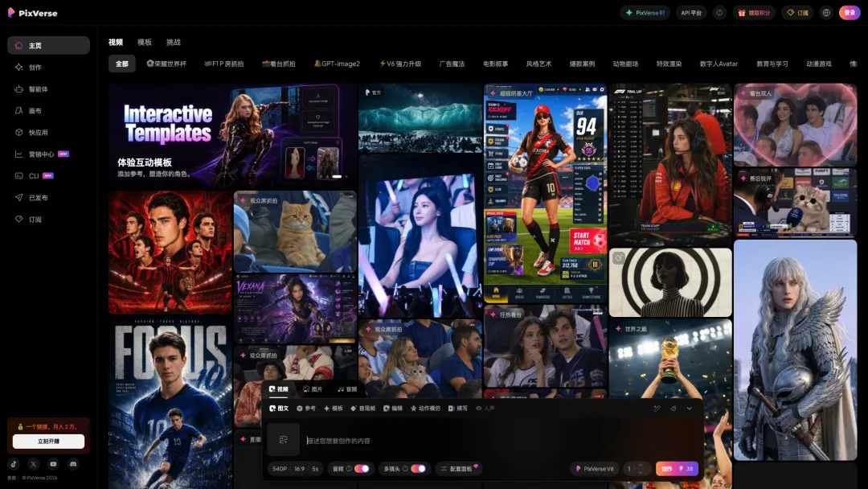Select the 图片 image tab in creator
The width and height of the screenshot is (868, 489).
(313, 389)
